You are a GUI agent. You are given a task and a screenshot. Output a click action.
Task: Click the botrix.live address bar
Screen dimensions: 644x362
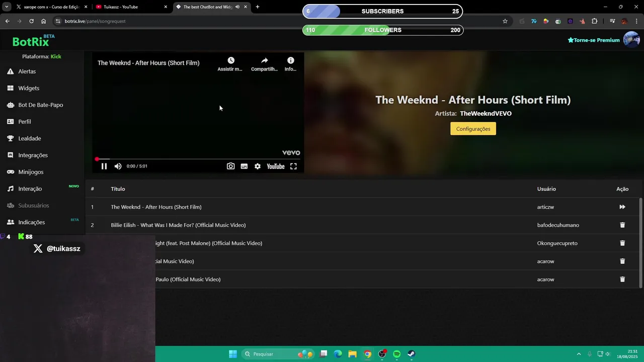(282, 21)
